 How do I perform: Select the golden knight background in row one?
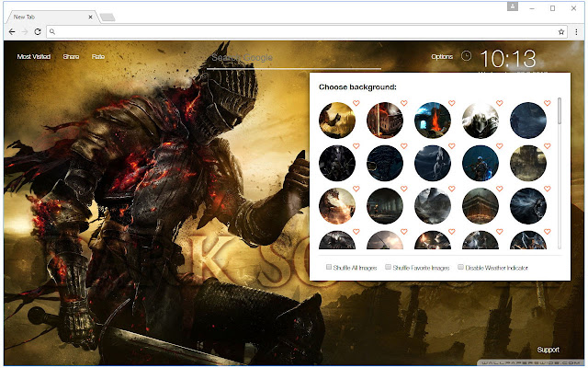337,121
